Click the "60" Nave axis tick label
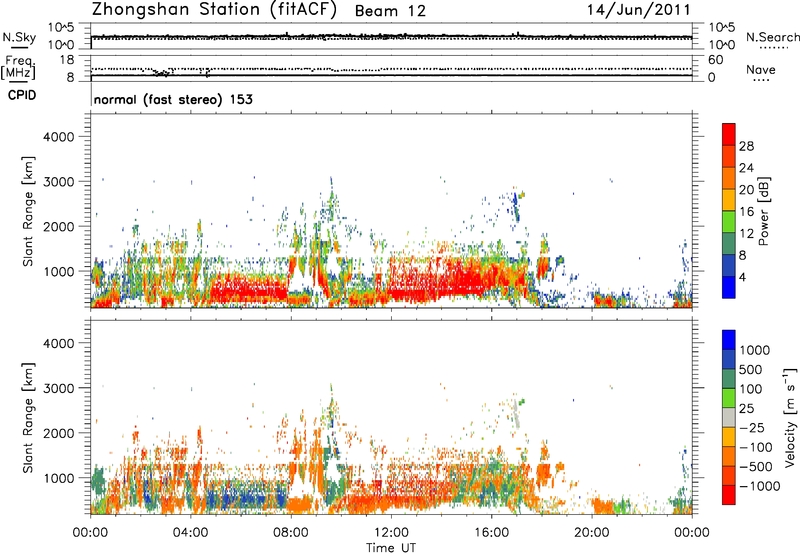 [x=715, y=60]
